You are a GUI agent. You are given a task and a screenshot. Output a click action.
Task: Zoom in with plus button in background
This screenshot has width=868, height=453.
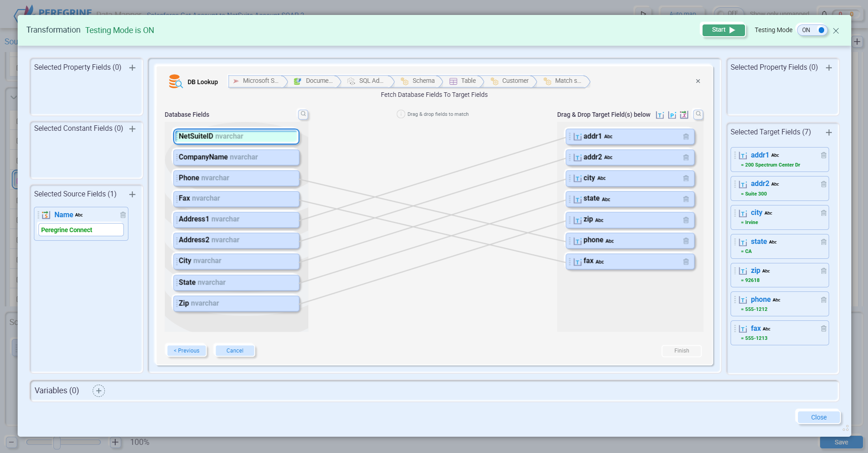pyautogui.click(x=115, y=443)
